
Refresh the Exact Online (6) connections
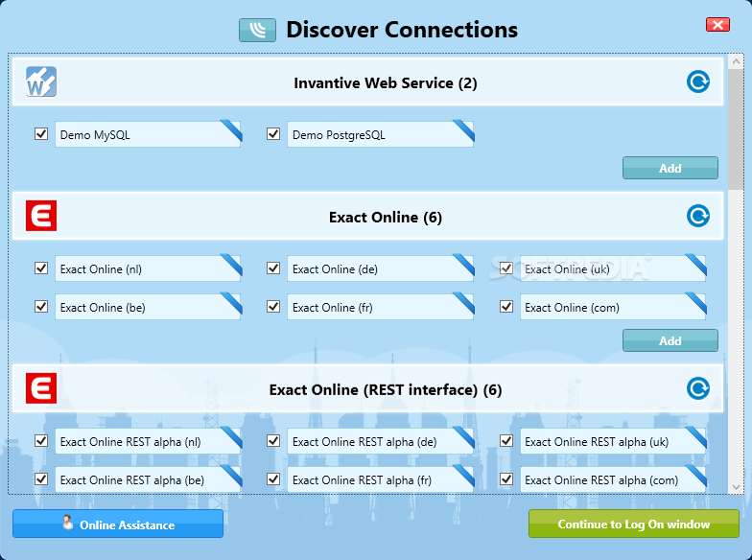click(698, 217)
